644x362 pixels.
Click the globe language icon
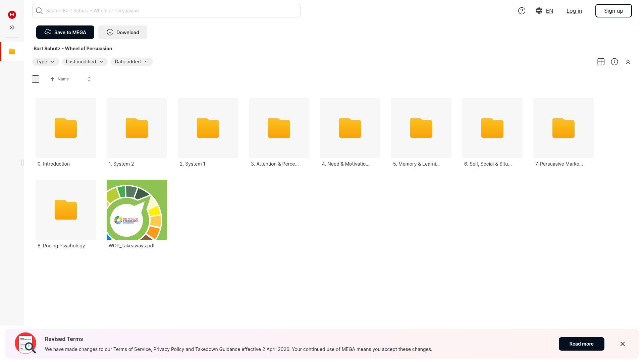pyautogui.click(x=539, y=11)
